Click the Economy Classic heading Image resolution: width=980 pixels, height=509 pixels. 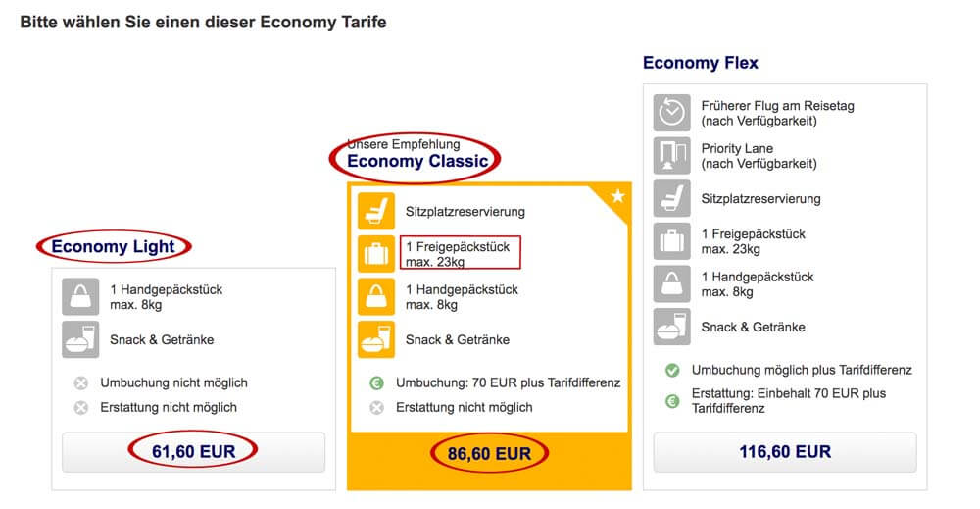[x=417, y=161]
